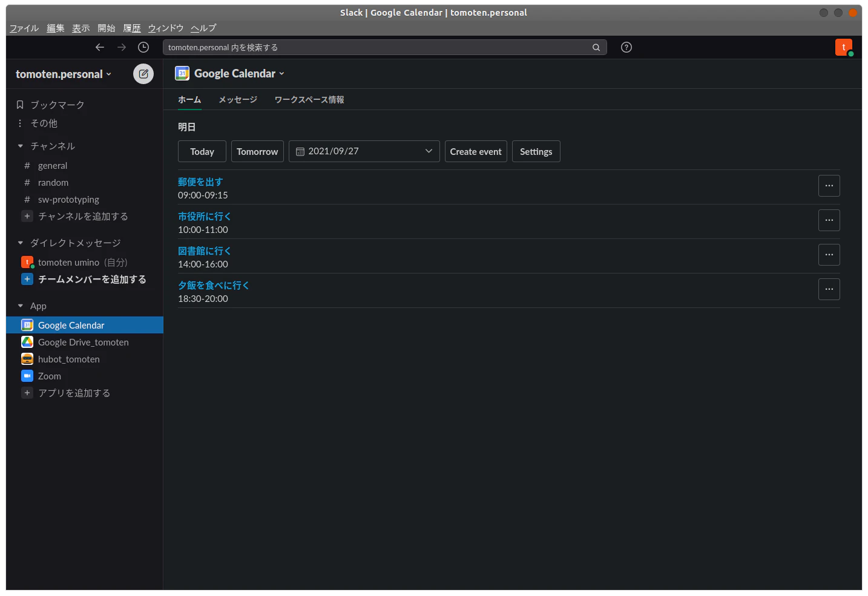Click plus icon beside アプリを追加する
The width and height of the screenshot is (868, 596).
pos(27,393)
